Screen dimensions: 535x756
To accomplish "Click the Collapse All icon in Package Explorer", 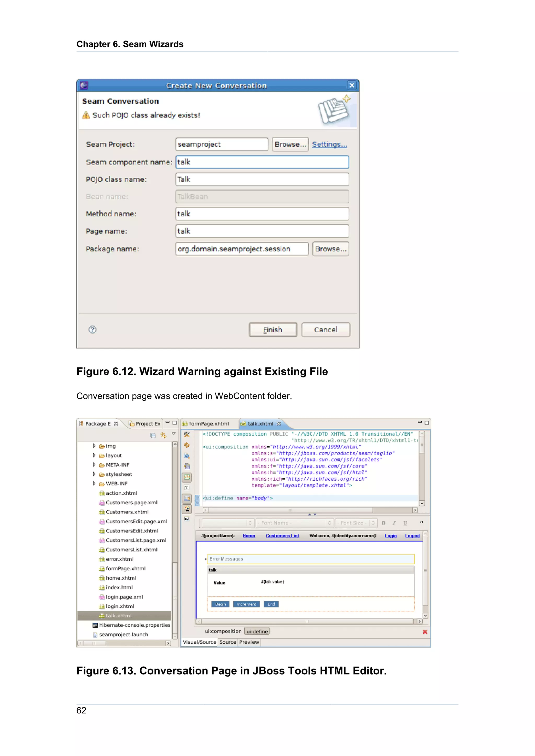I will pyautogui.click(x=153, y=435).
